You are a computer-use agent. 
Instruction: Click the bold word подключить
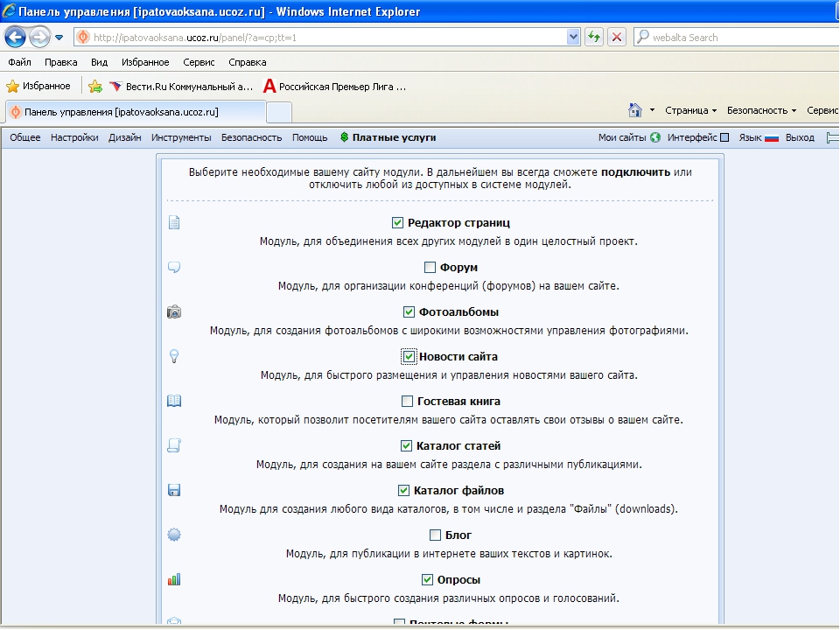coord(635,172)
